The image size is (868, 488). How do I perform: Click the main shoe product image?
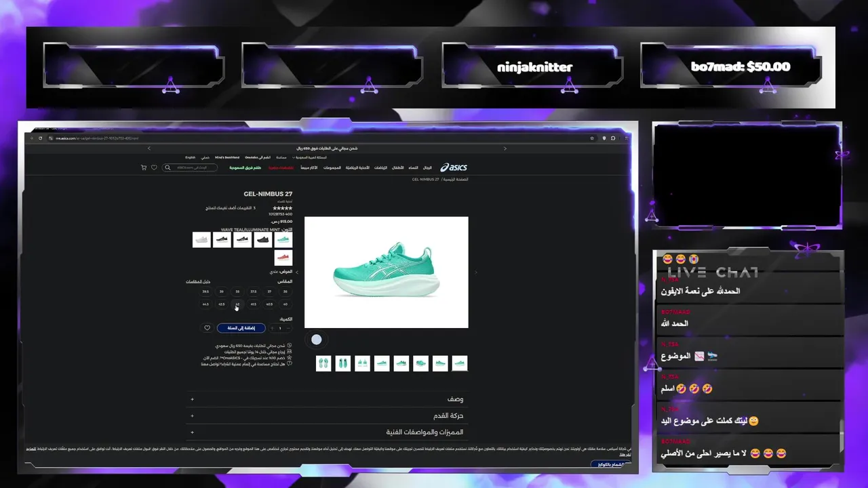387,272
